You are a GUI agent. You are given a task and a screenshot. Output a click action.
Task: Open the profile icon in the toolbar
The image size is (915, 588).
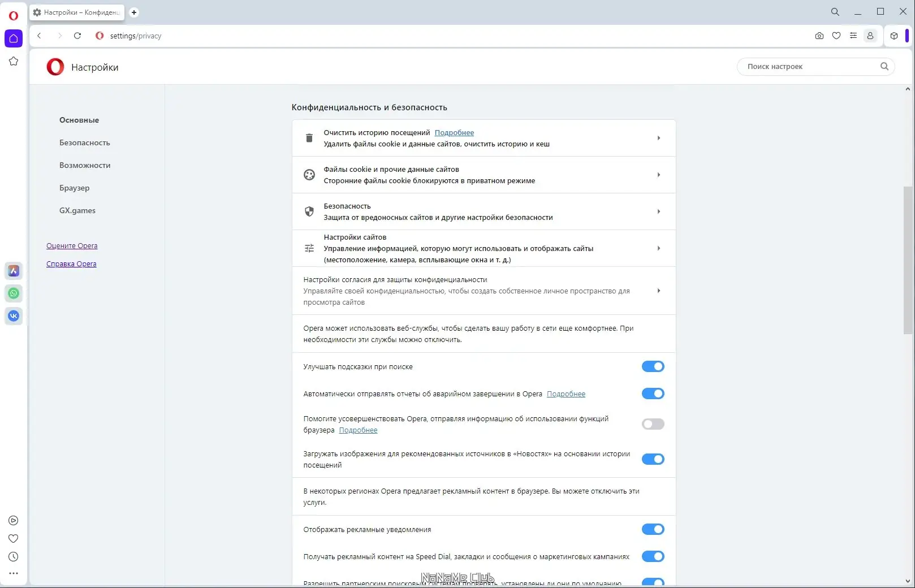[x=870, y=36]
